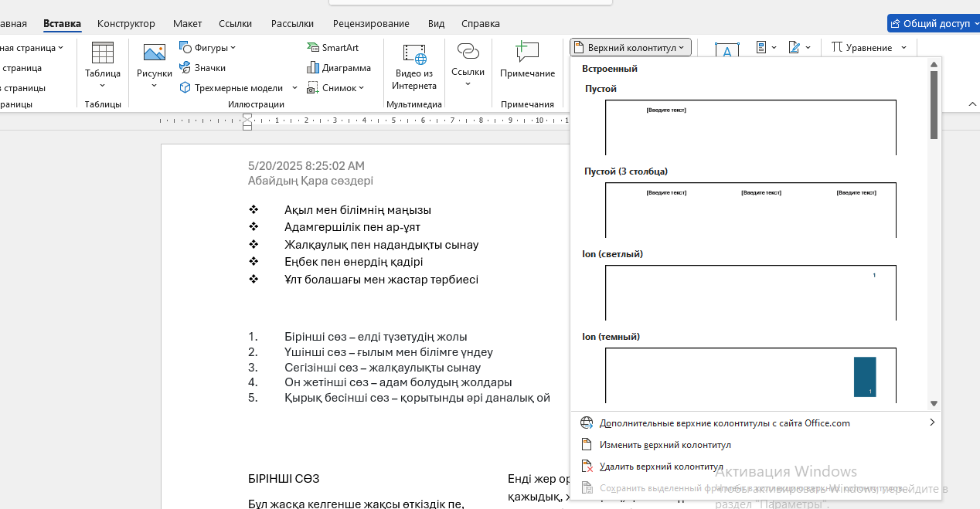The height and width of the screenshot is (509, 980).
Task: Open the Ссылки links group button
Action: 468,65
